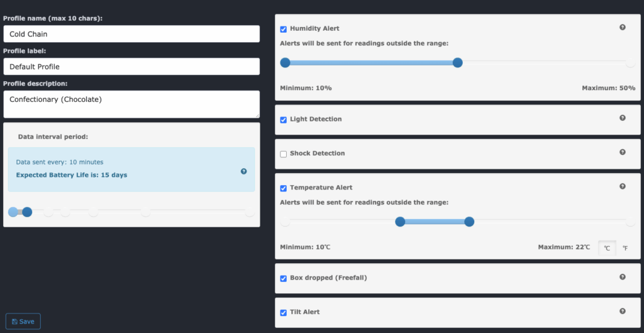Toggle the Tilt Alert checkbox
The image size is (644, 333).
[x=284, y=312]
